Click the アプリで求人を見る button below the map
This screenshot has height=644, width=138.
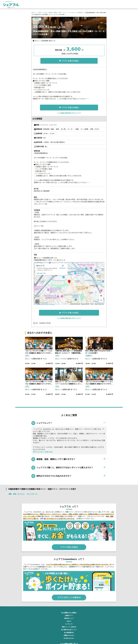69,313
